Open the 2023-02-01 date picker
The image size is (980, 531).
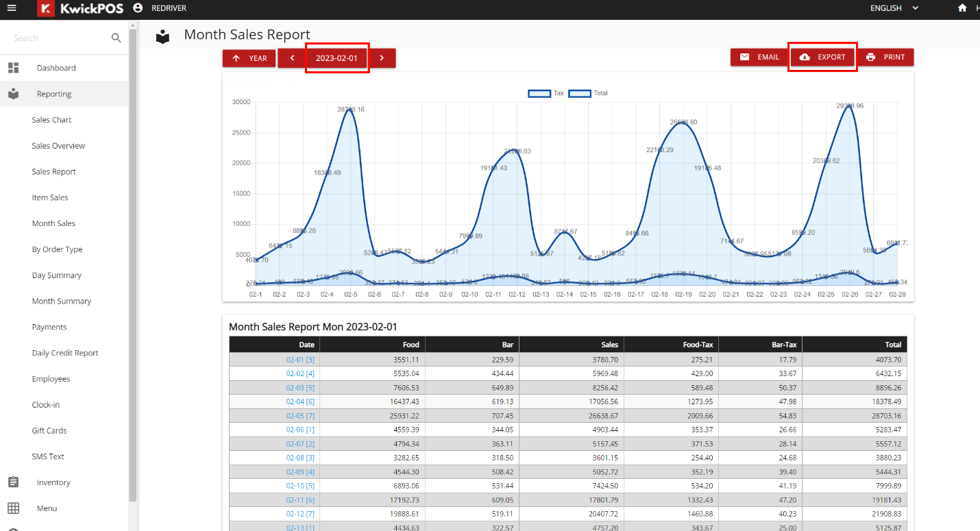[x=336, y=58]
